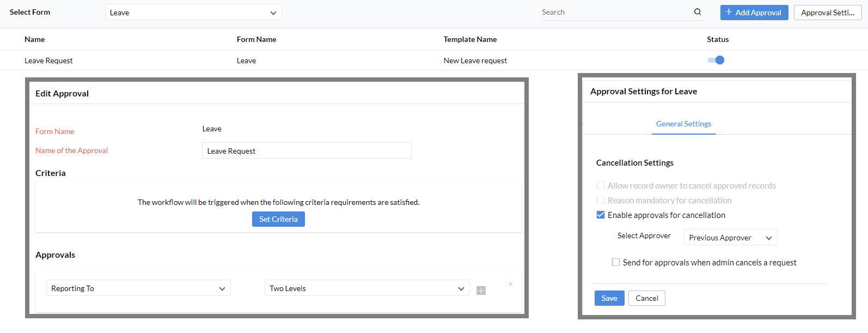Click the Add Approval button

pos(754,13)
